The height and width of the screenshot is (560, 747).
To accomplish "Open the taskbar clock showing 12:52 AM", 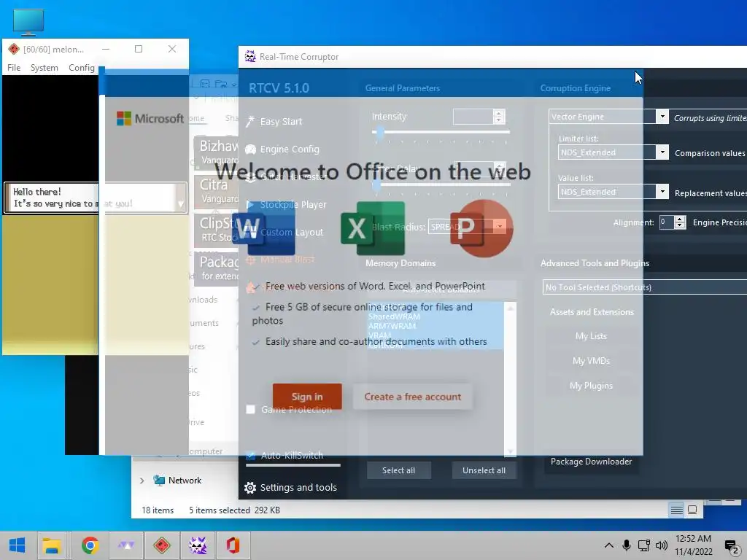I will (x=693, y=545).
